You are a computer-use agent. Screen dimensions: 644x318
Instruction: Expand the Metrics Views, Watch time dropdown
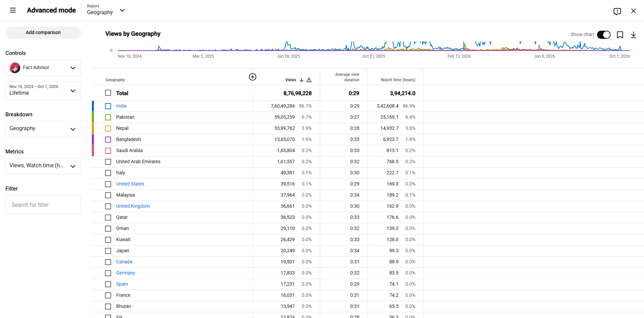[x=43, y=166]
